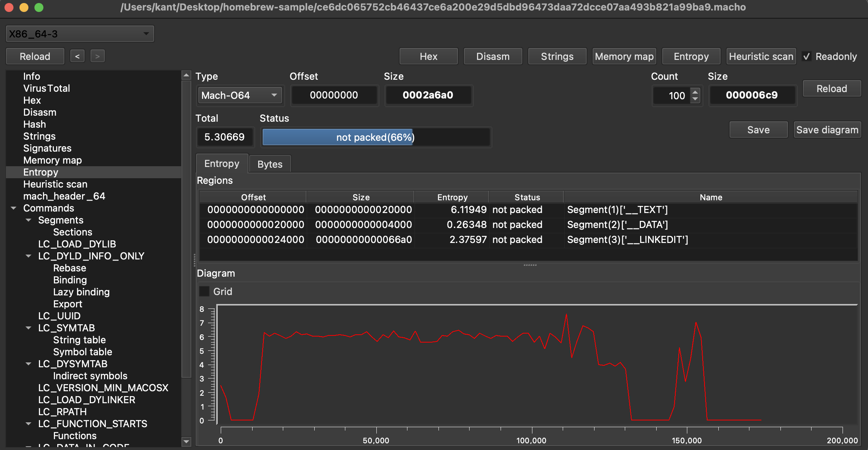
Task: Select Signatures in the sidebar tree
Action: [x=47, y=148]
